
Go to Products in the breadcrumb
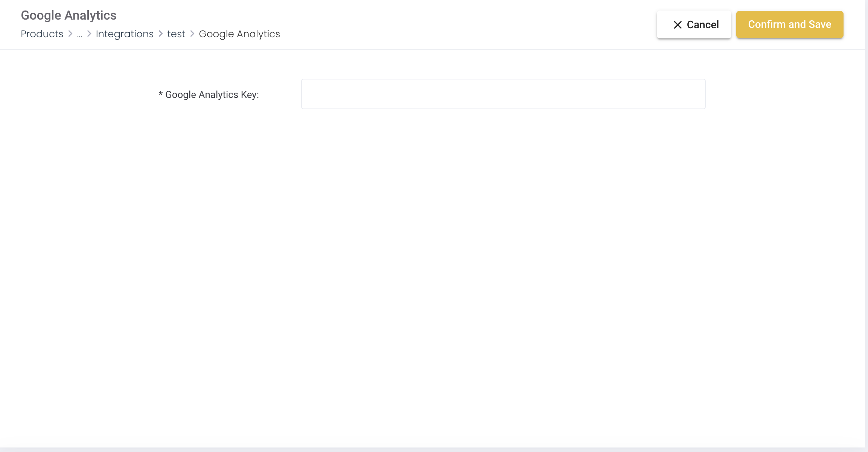click(42, 34)
